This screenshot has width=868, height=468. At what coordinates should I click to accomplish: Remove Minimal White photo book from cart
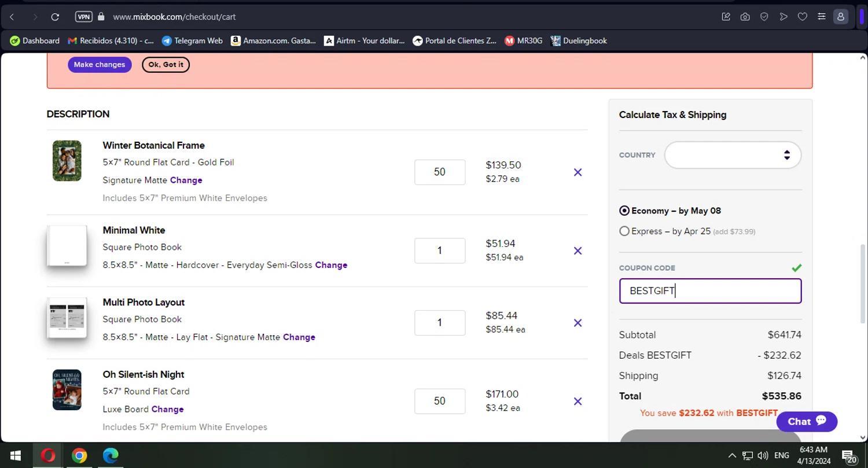(578, 251)
